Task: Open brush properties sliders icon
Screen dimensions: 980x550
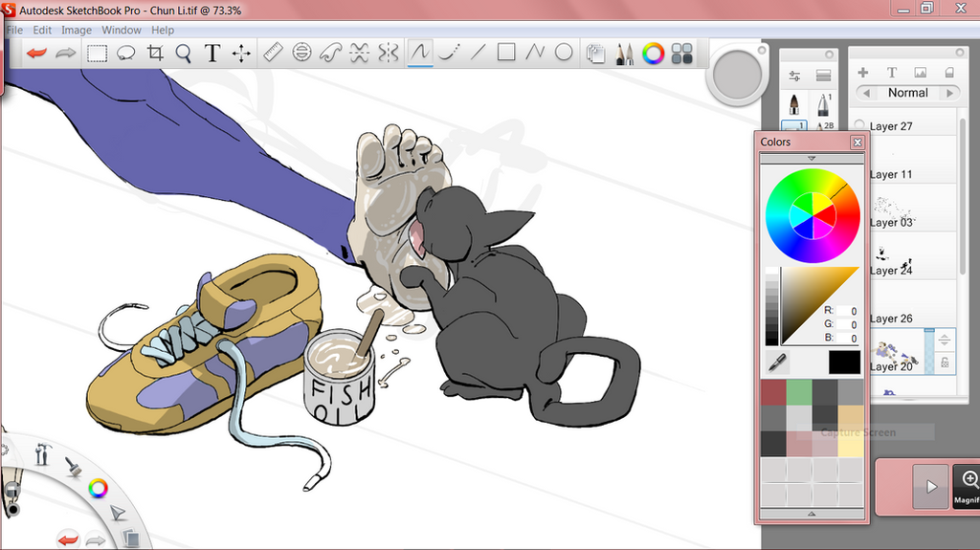Action: (x=794, y=77)
